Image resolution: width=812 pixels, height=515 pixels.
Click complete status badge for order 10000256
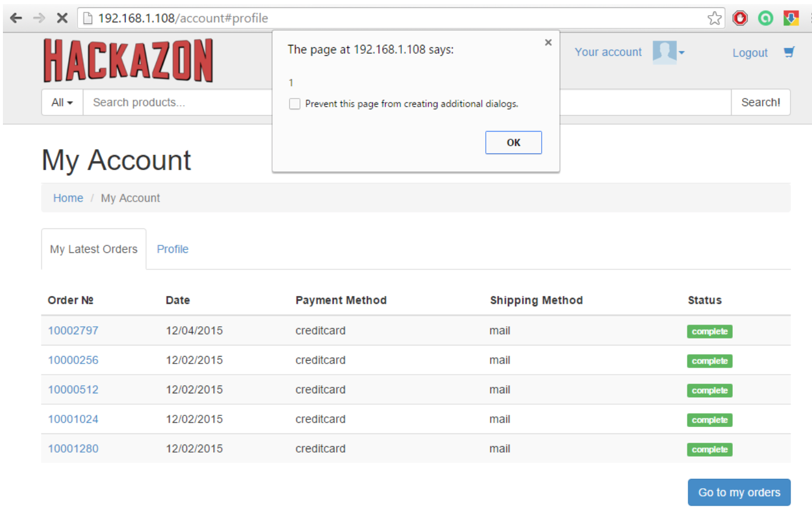(x=709, y=361)
